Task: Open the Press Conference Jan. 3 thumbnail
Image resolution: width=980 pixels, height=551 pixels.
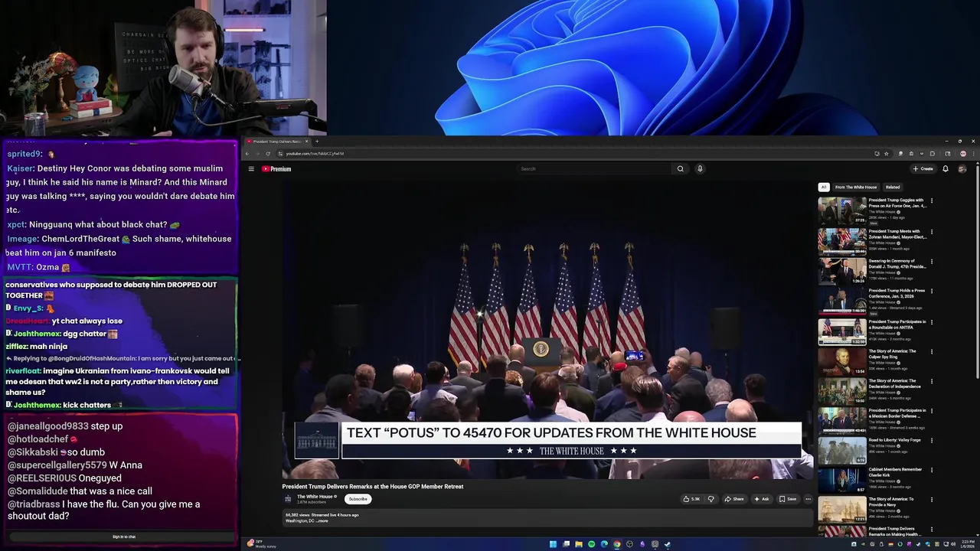Action: pos(842,301)
